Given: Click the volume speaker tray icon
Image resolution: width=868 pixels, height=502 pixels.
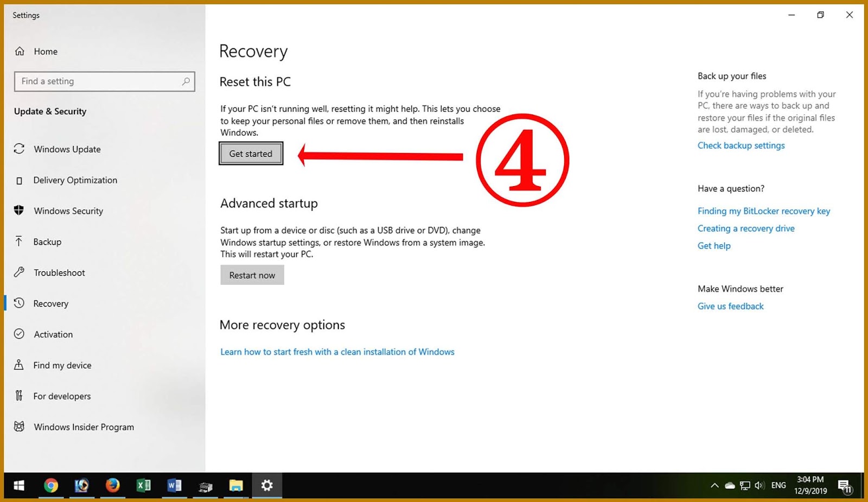Looking at the screenshot, I should point(759,486).
